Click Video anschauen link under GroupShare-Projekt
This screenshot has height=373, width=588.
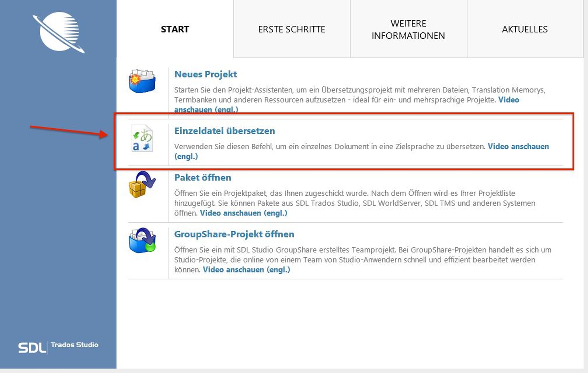pyautogui.click(x=246, y=270)
